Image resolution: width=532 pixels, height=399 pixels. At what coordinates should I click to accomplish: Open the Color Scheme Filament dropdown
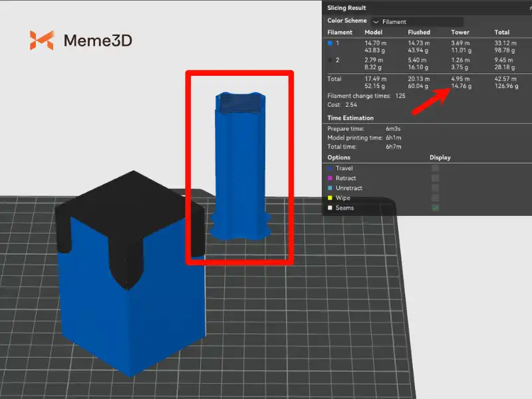pos(418,21)
